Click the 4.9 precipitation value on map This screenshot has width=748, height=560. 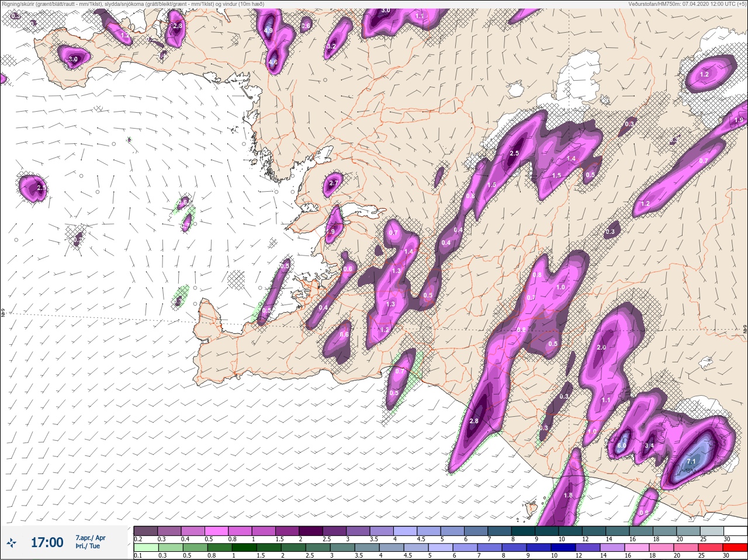coord(269,30)
